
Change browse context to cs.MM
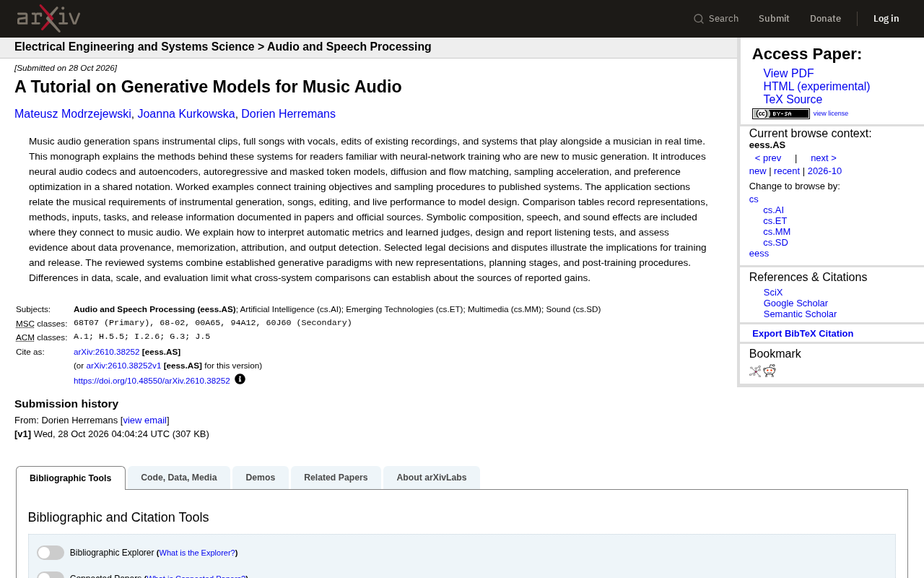coord(777,232)
